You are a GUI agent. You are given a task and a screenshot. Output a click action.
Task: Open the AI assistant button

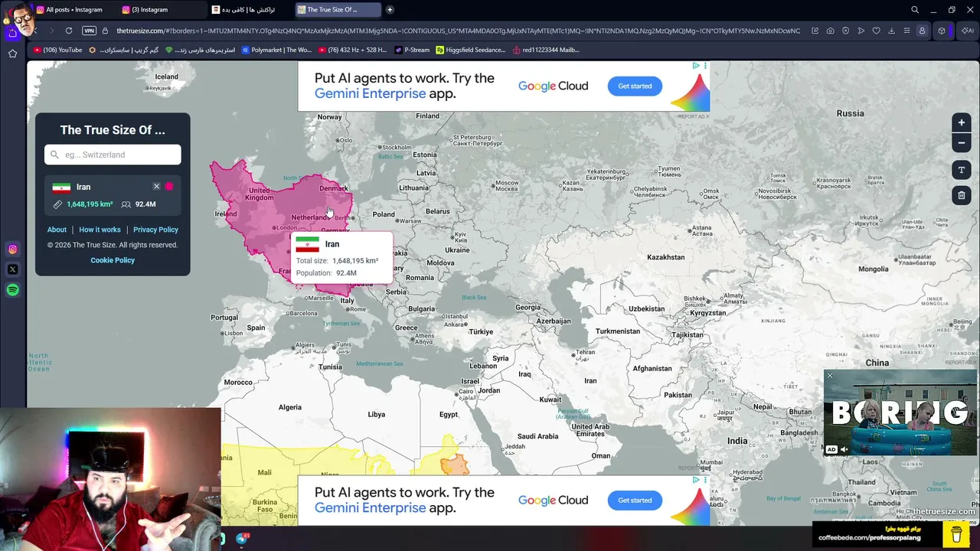[x=967, y=31]
